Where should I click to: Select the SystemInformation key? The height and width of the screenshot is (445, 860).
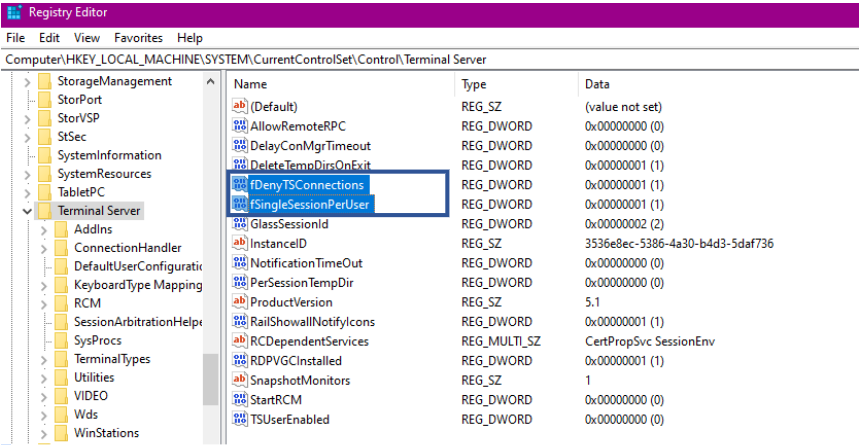click(x=109, y=155)
